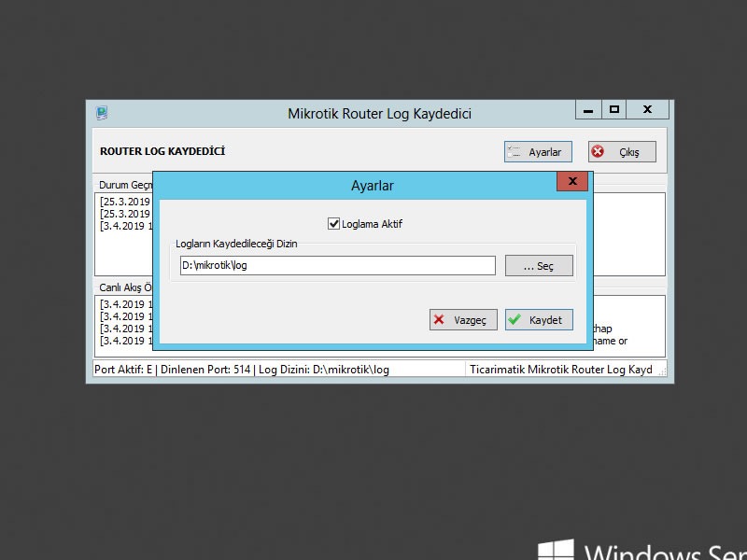
Task: Save settings with the green check Kaydet
Action: pyautogui.click(x=538, y=320)
